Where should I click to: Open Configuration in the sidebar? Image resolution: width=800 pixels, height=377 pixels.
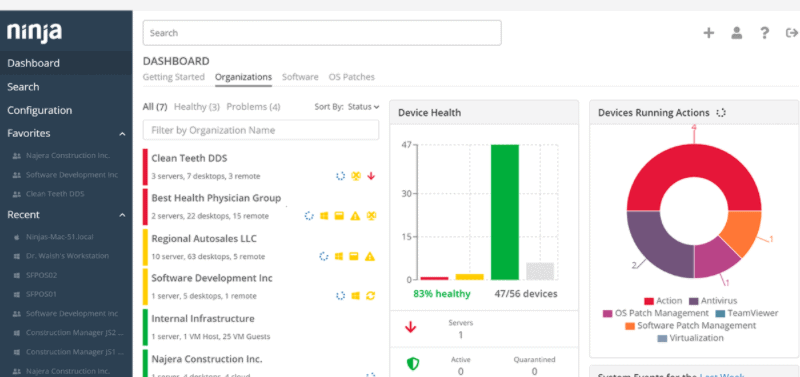40,110
